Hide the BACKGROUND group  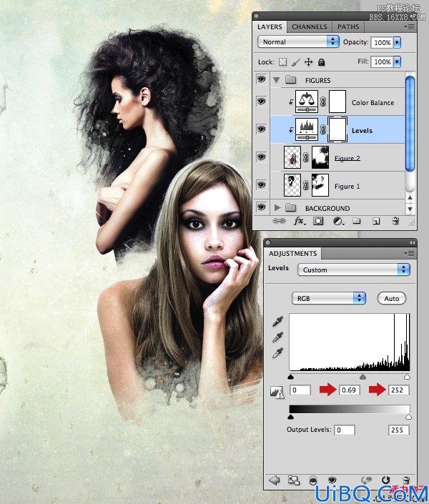(x=262, y=207)
